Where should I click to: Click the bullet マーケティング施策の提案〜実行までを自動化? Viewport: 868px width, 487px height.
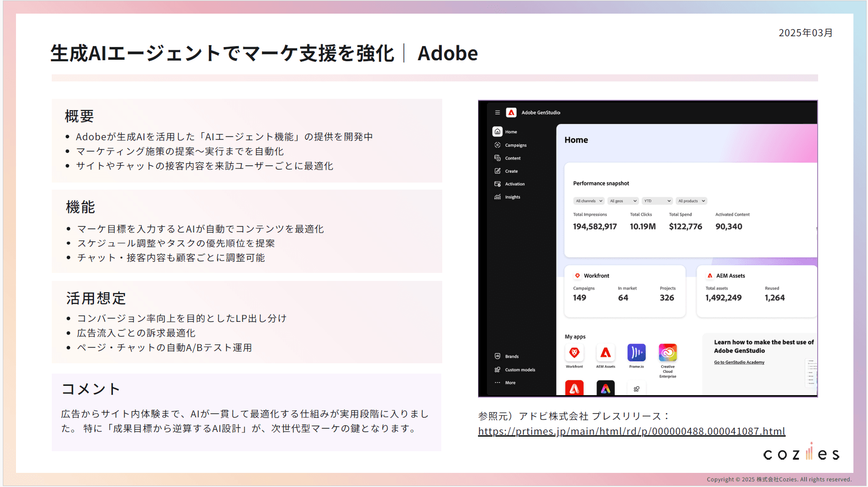(x=180, y=152)
